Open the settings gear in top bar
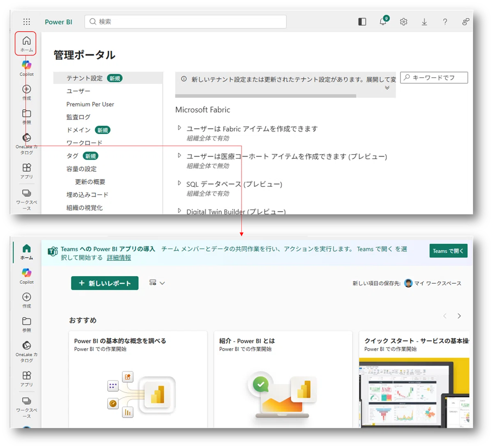 403,22
